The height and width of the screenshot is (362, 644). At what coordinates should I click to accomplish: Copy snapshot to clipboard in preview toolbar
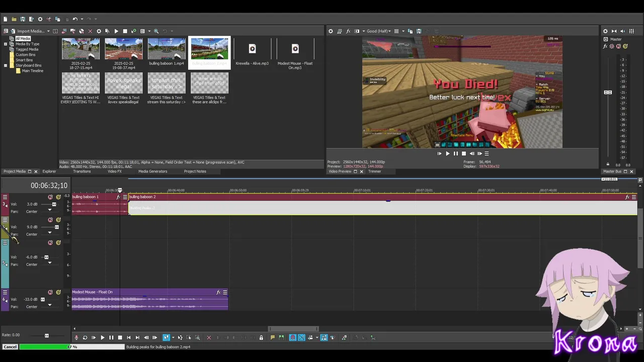pos(410,31)
